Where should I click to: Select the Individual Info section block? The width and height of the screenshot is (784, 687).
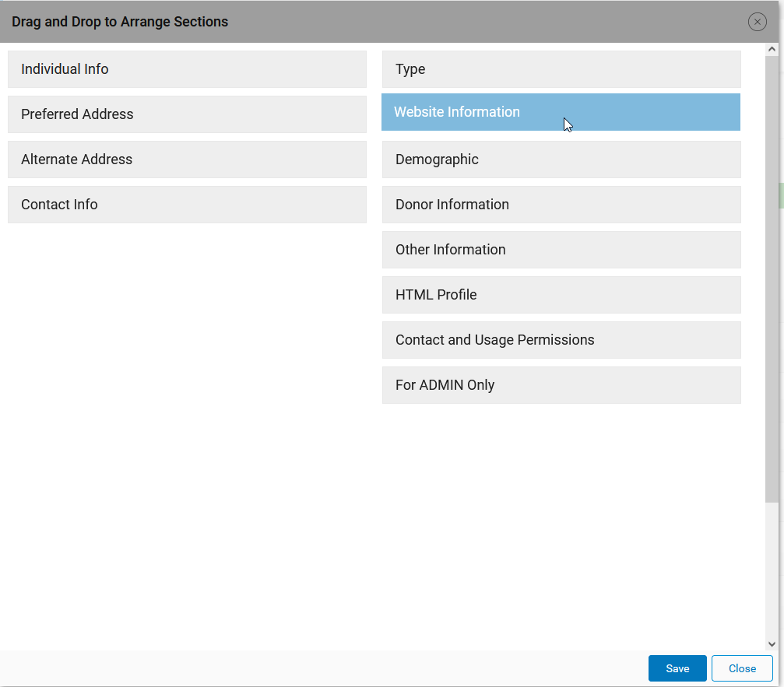point(187,69)
